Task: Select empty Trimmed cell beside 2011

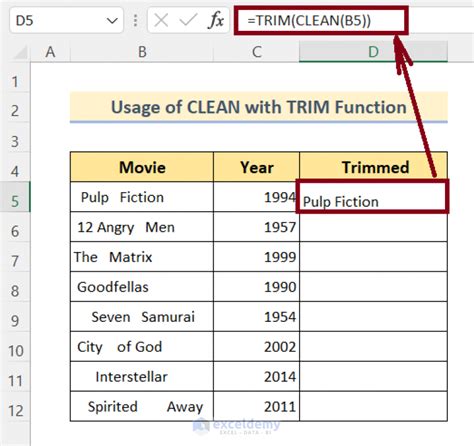Action: point(373,406)
